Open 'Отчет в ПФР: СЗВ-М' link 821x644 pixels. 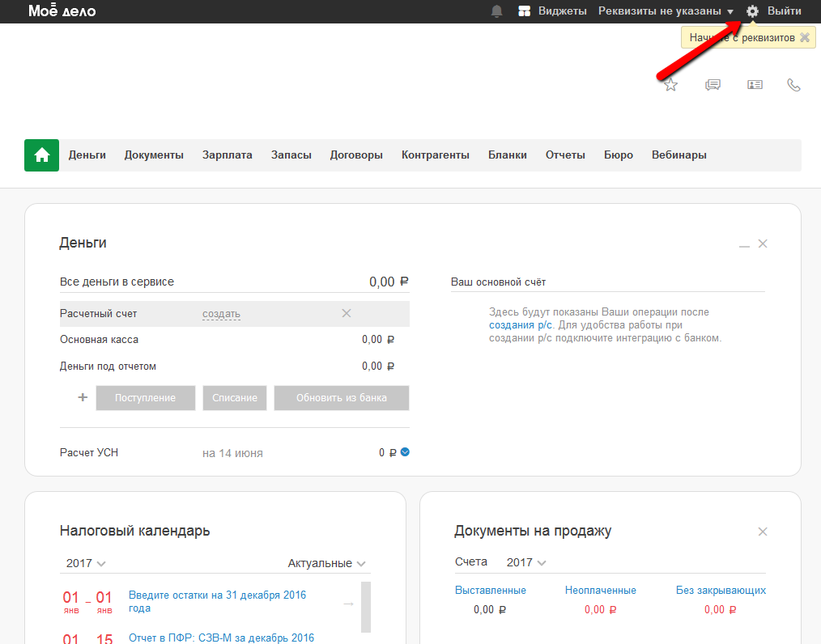pos(222,638)
